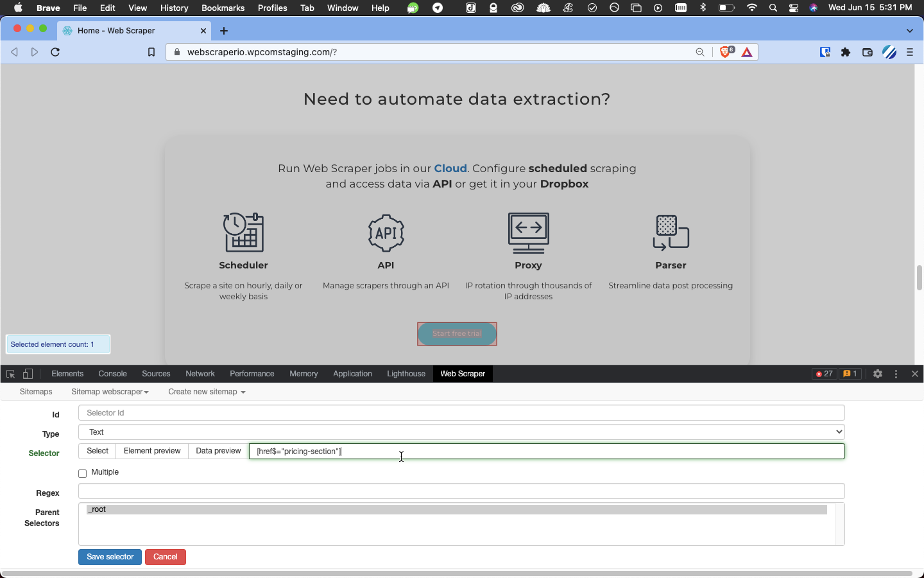Click the zoom magnifier in address bar
The image size is (924, 578).
coord(700,52)
